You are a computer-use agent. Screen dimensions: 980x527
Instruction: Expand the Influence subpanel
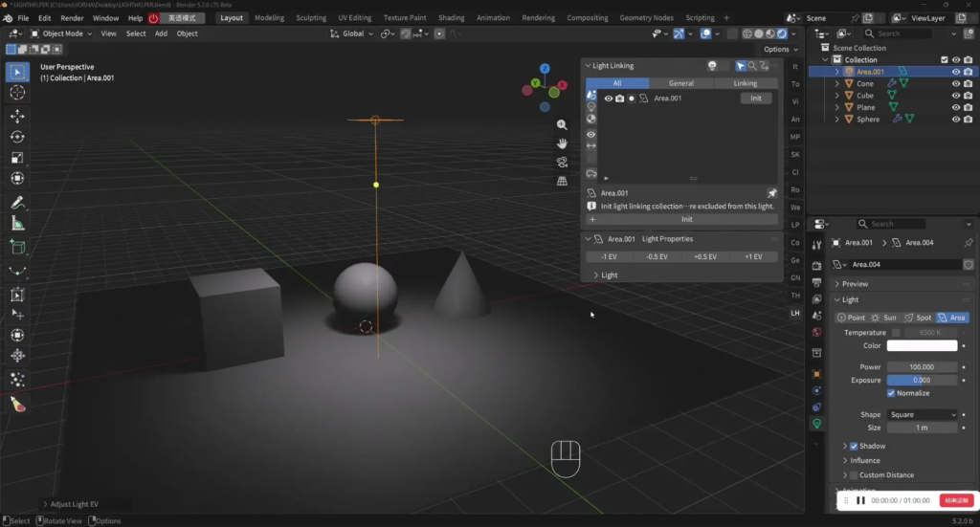pos(845,461)
